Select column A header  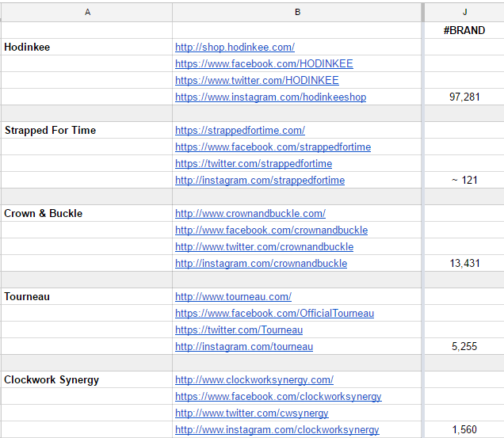coord(86,11)
